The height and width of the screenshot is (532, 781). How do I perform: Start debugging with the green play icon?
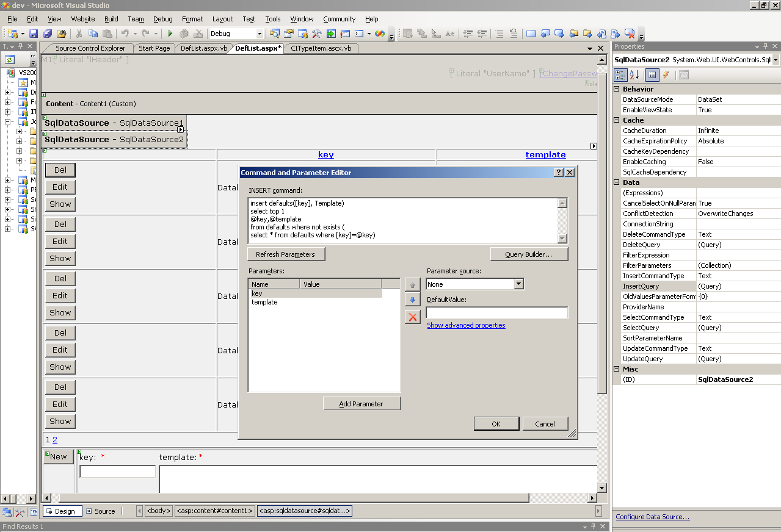(170, 34)
